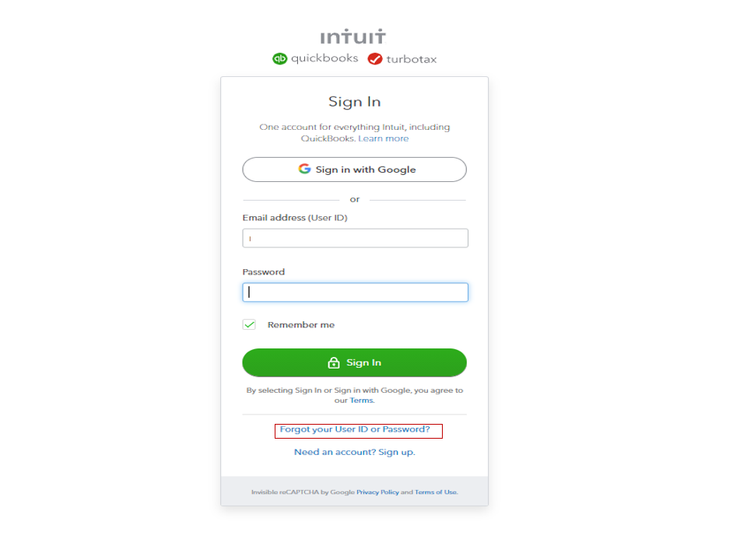Click the quickbooks brand name text
The height and width of the screenshot is (560, 747).
[x=324, y=58]
